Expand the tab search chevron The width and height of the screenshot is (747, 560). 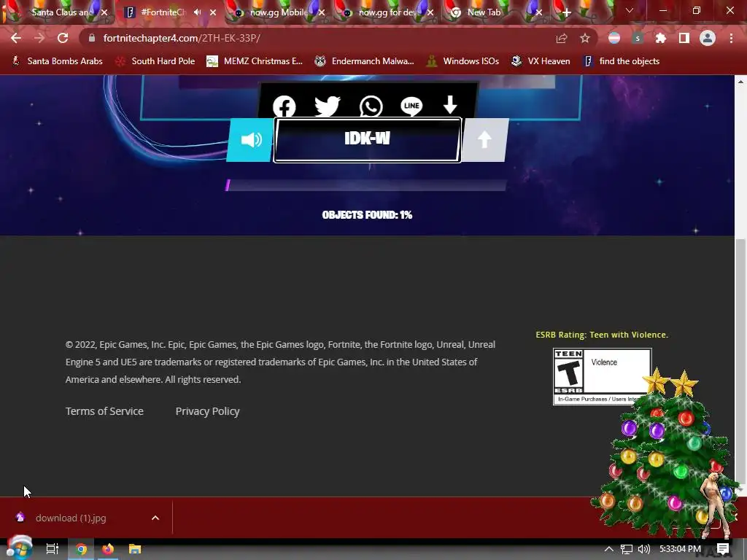click(630, 10)
